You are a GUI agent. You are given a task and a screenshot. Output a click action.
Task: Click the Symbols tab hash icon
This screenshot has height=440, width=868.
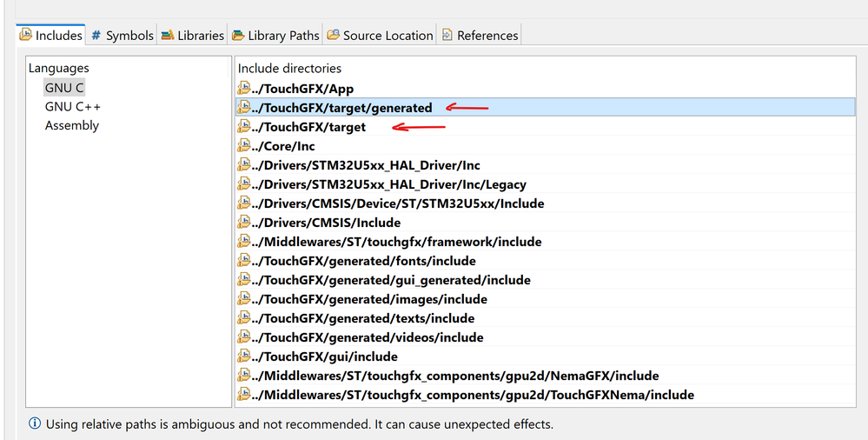point(96,36)
